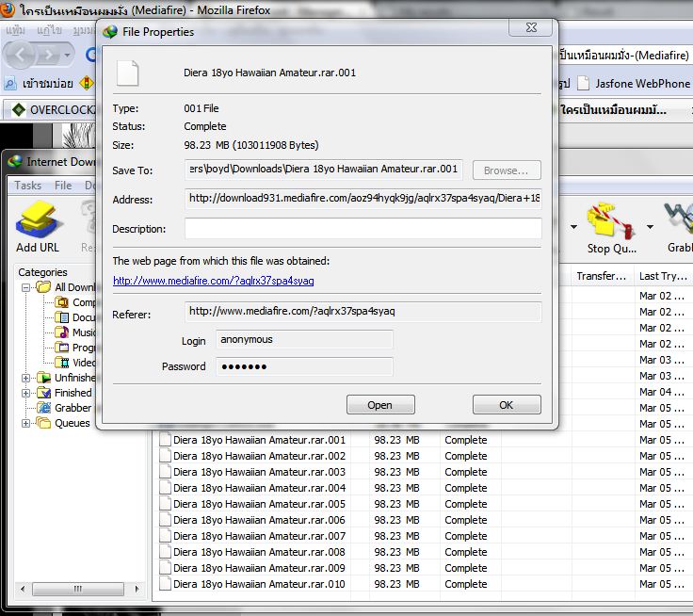Image resolution: width=693 pixels, height=616 pixels.
Task: Click the Login field showing anonymous
Action: click(304, 340)
